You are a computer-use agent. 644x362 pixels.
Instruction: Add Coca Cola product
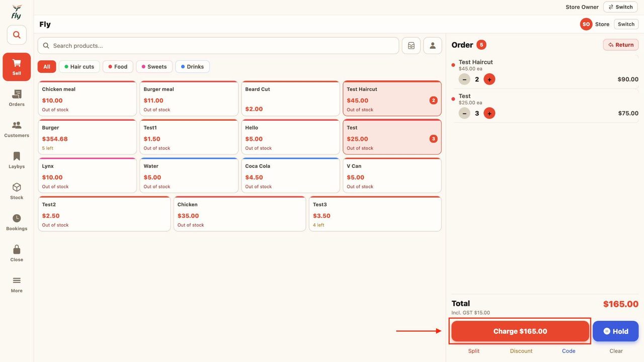[291, 175]
